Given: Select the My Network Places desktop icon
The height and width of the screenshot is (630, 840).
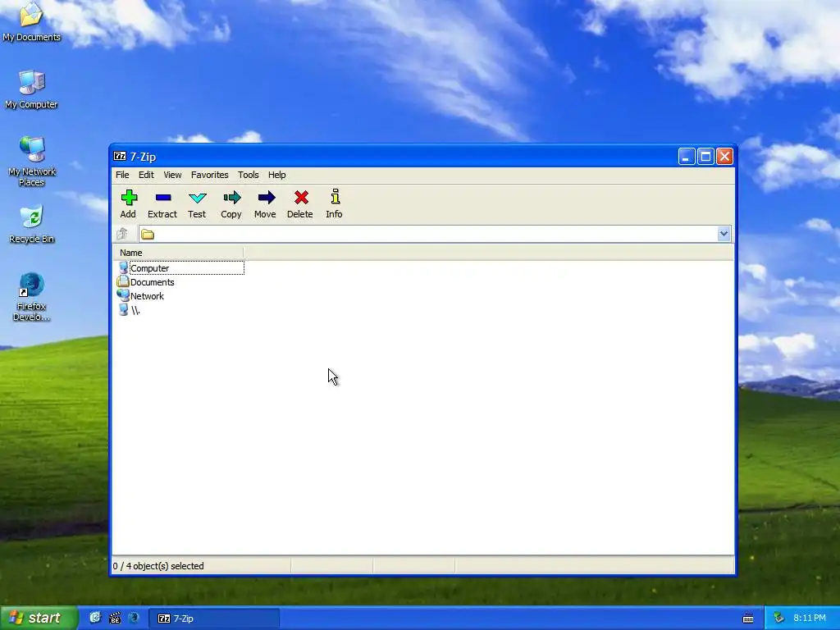Looking at the screenshot, I should (x=31, y=162).
